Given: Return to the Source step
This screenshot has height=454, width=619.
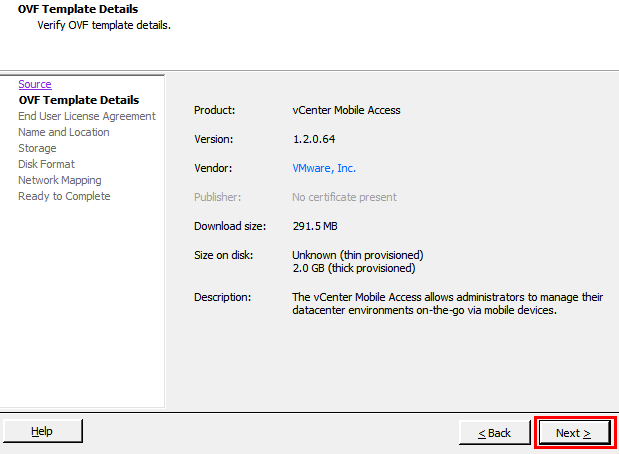Looking at the screenshot, I should [35, 84].
